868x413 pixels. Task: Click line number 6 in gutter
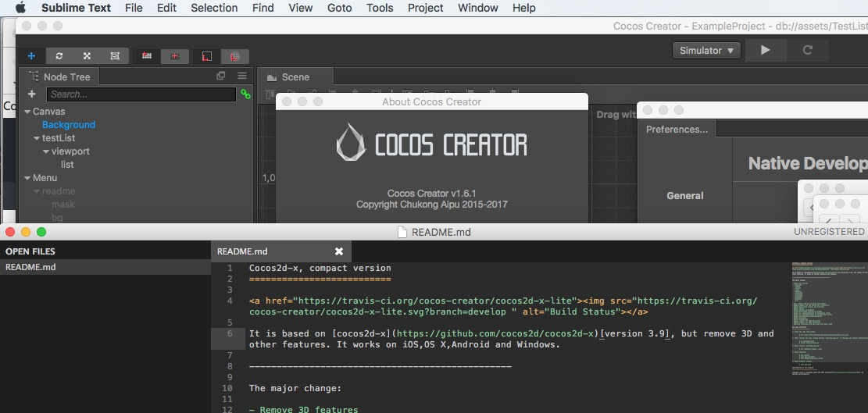pyautogui.click(x=230, y=334)
